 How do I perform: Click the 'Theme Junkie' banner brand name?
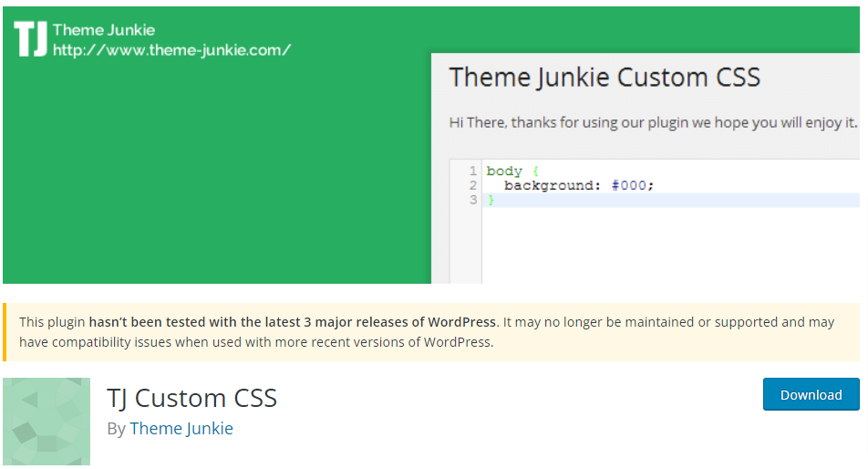coord(104,30)
